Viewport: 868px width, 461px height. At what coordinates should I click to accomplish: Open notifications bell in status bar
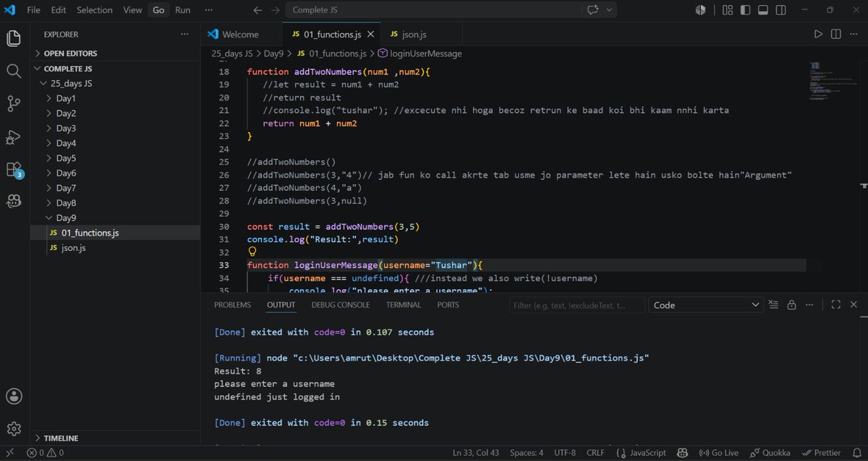(856, 453)
